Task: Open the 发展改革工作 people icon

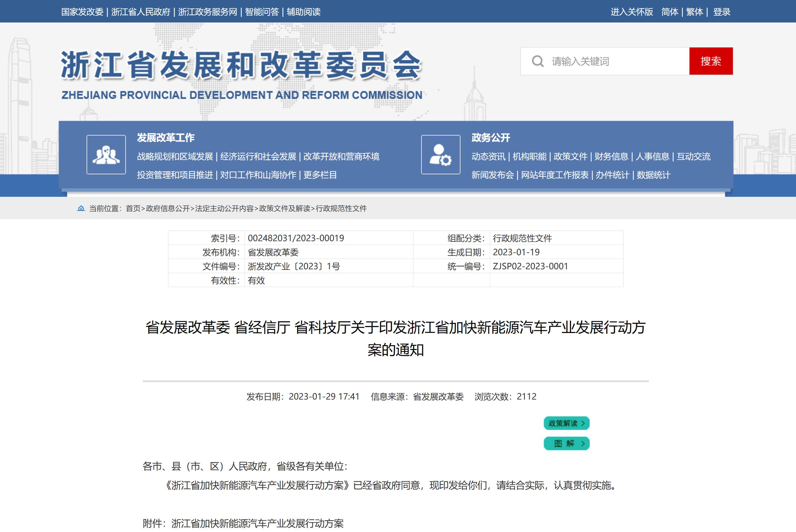Action: pyautogui.click(x=106, y=155)
